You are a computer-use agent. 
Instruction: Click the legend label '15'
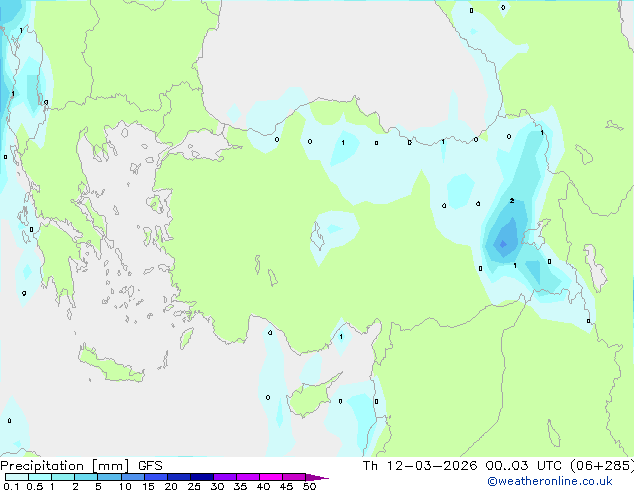(148, 486)
